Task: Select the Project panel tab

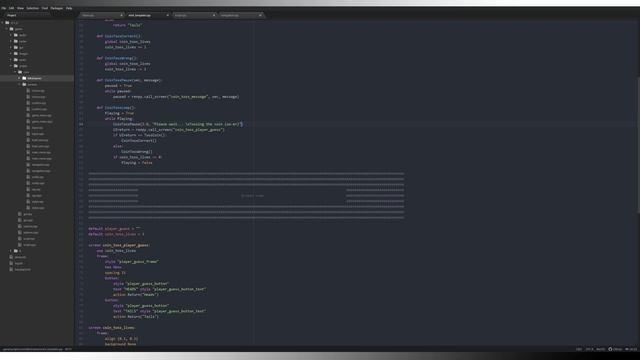Action: (x=12, y=15)
